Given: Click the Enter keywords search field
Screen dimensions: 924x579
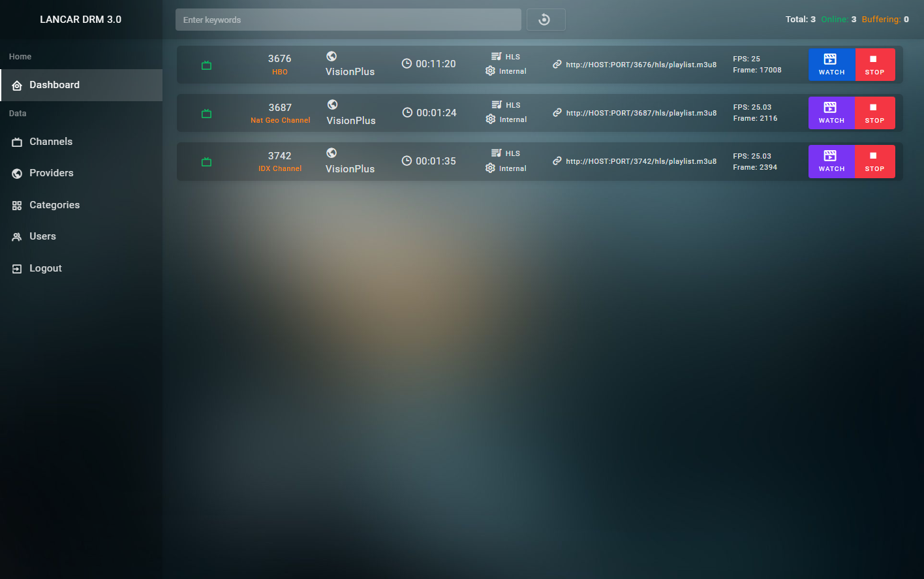Looking at the screenshot, I should [348, 20].
